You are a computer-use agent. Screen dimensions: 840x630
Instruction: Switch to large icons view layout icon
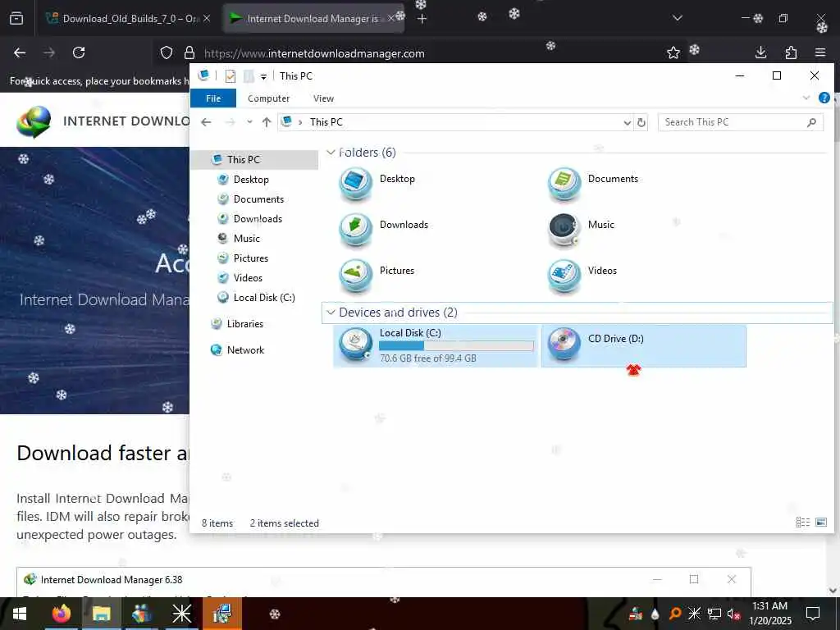[x=820, y=522]
